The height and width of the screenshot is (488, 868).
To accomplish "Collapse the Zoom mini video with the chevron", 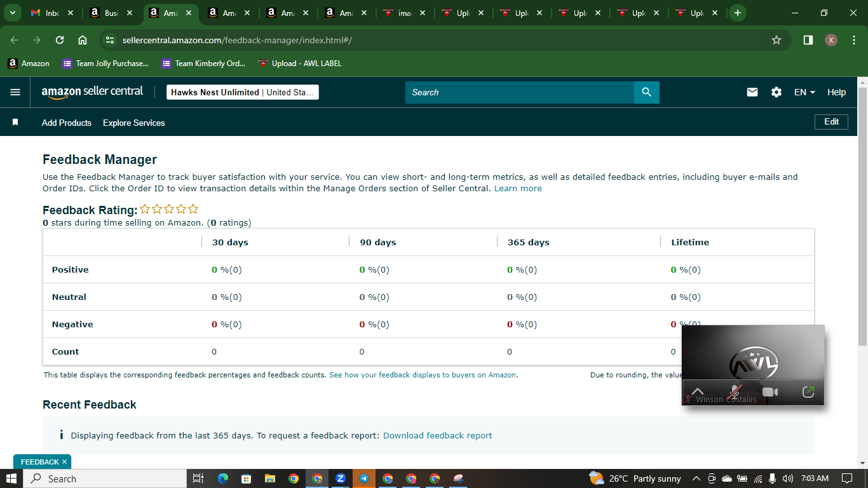I will tap(698, 391).
